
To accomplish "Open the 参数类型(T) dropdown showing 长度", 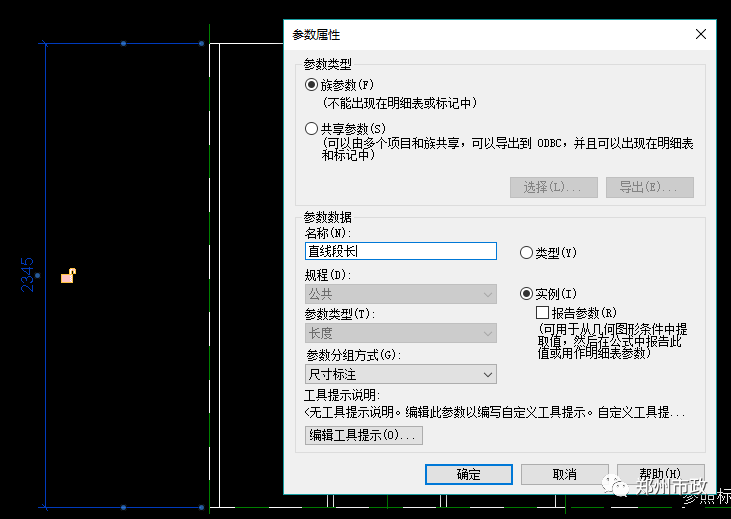I will 400,333.
